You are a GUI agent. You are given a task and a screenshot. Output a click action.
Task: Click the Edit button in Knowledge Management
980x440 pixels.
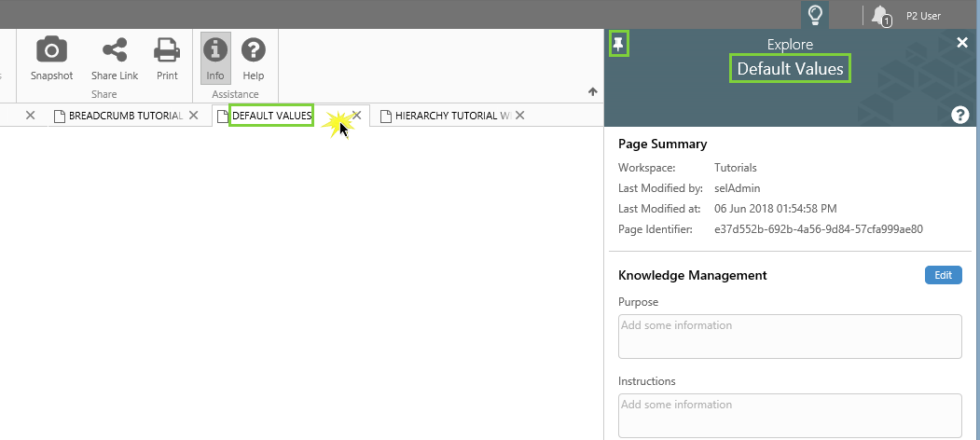pyautogui.click(x=943, y=275)
